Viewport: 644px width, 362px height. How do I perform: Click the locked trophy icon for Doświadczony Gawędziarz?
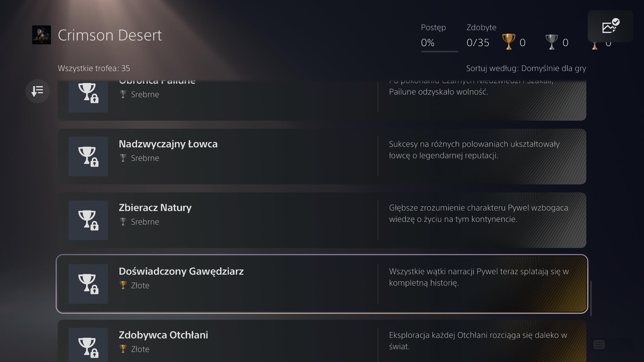pyautogui.click(x=88, y=284)
